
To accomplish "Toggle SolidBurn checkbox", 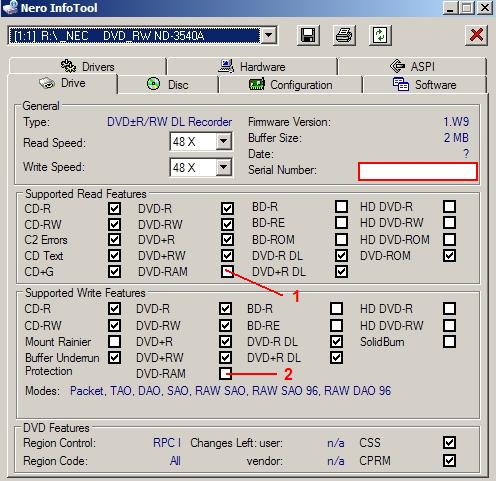I will tap(449, 341).
